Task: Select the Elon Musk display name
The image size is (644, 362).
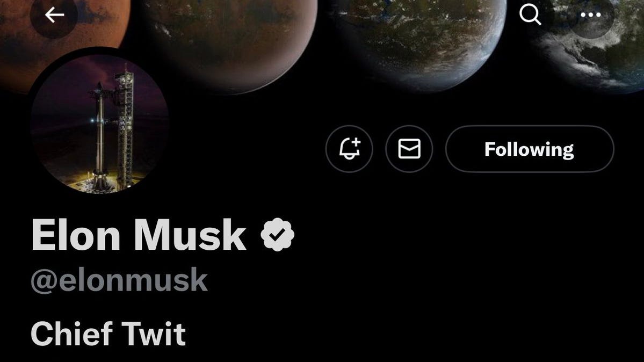Action: (139, 235)
